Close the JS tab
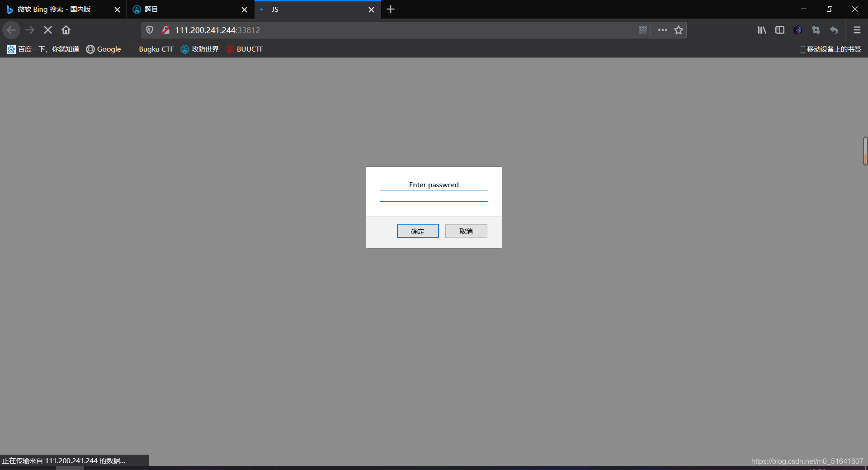This screenshot has width=868, height=470. (x=371, y=9)
